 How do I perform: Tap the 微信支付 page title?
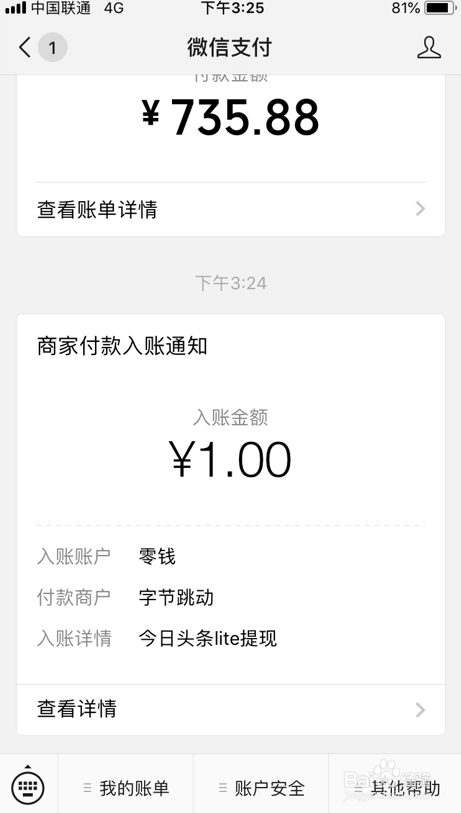[x=230, y=48]
